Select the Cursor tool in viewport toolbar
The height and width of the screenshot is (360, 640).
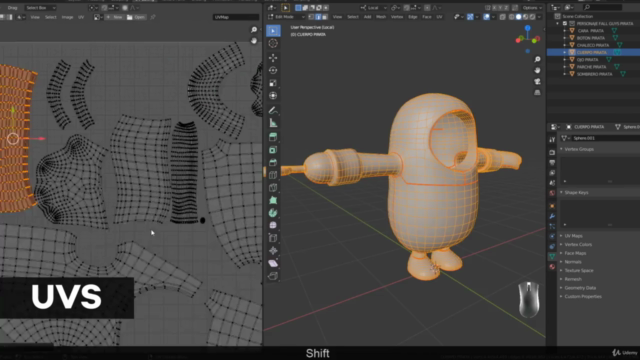273,43
